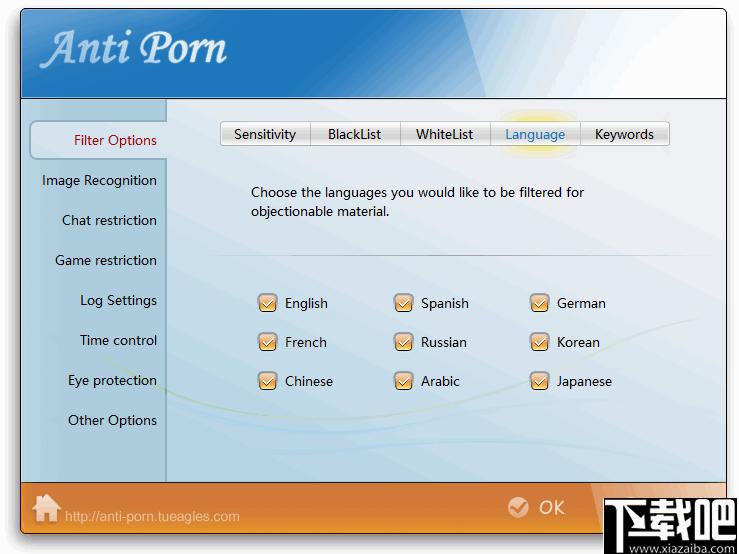Screen dimensions: 739x554
Task: Select Chat restriction in the sidebar
Action: pos(109,220)
